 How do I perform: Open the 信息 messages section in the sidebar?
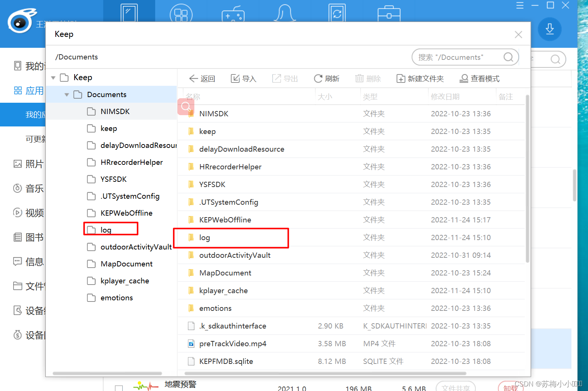coord(29,262)
